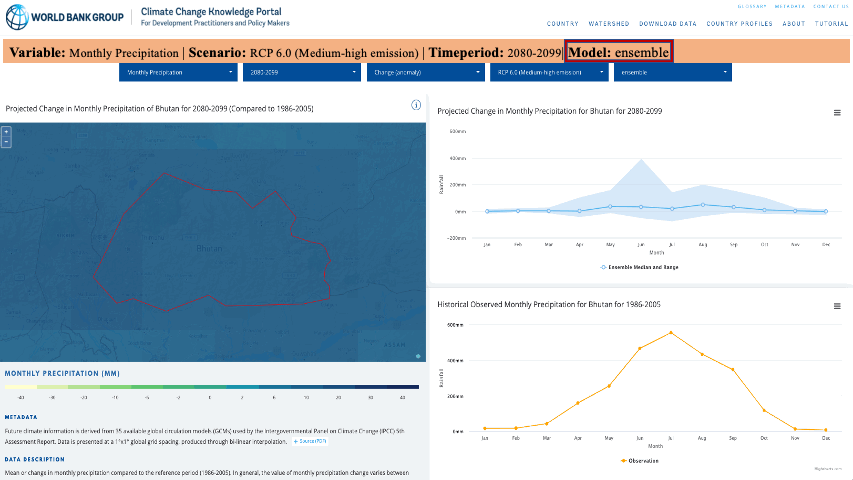Image resolution: width=853 pixels, height=480 pixels.
Task: Expand the Monthly Precipitation variable dropdown
Action: pyautogui.click(x=178, y=73)
